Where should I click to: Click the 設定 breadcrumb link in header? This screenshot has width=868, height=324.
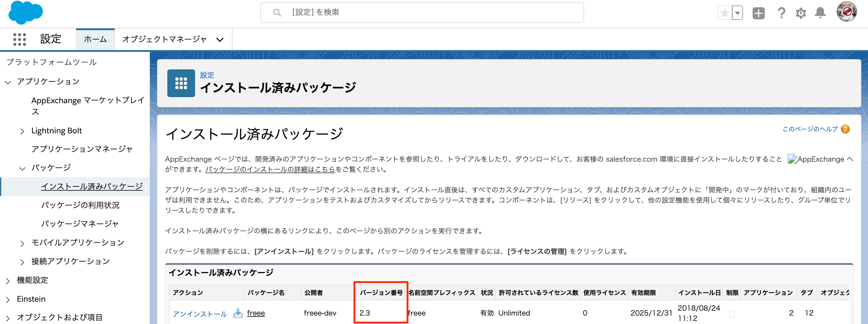207,75
